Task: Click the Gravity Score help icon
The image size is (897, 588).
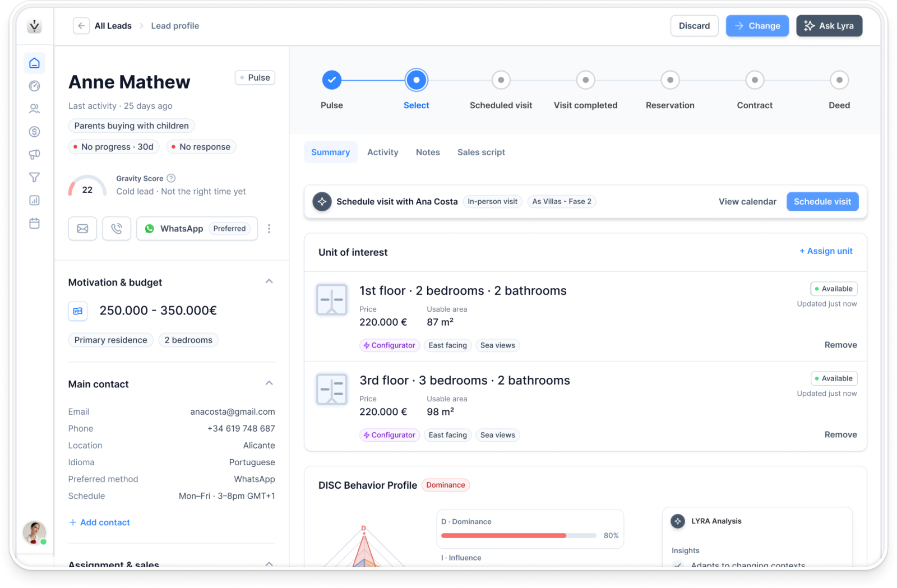Action: (172, 178)
